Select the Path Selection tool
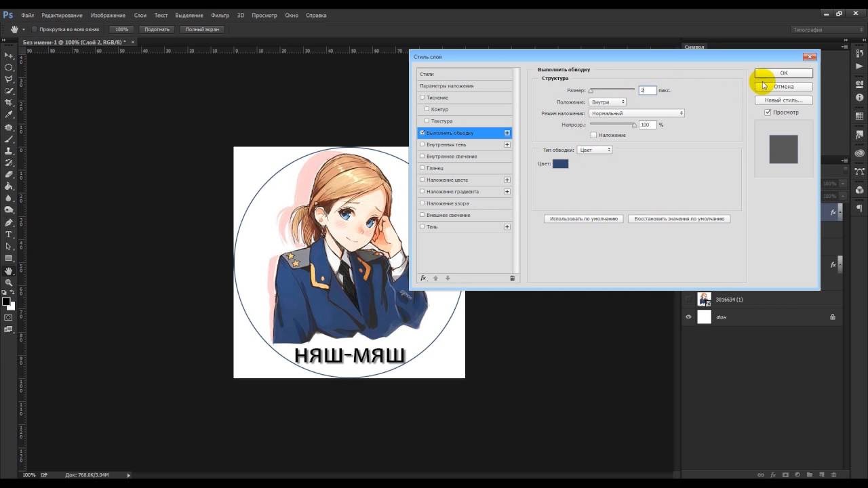This screenshot has width=868, height=488. coord(9,246)
